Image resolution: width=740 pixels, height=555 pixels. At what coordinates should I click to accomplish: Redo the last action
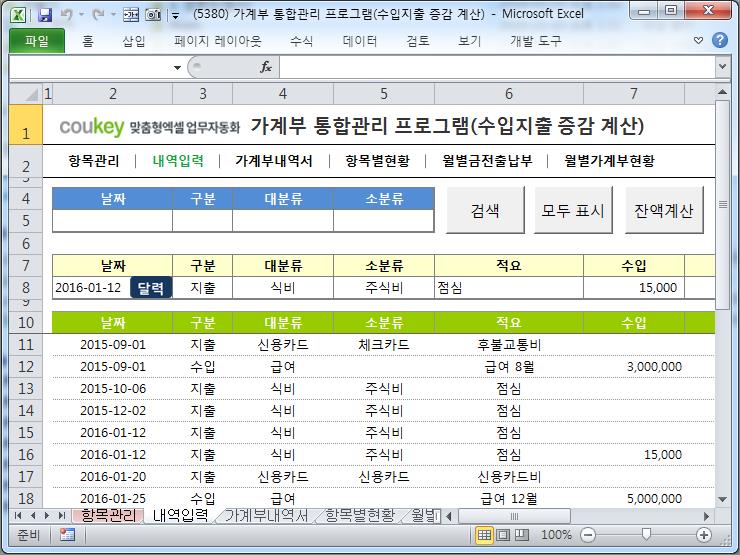[x=98, y=15]
